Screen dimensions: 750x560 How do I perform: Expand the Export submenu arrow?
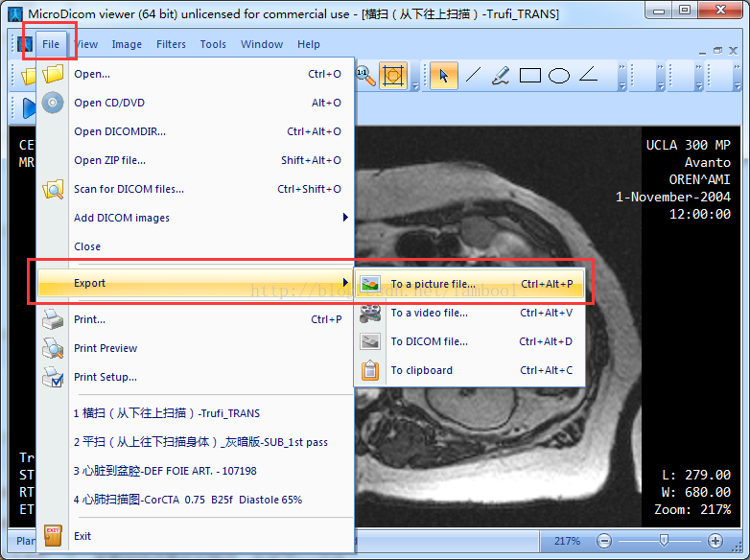[345, 283]
